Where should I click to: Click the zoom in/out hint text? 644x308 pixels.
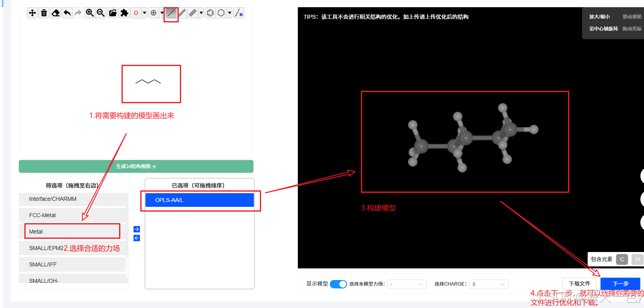coord(599,17)
